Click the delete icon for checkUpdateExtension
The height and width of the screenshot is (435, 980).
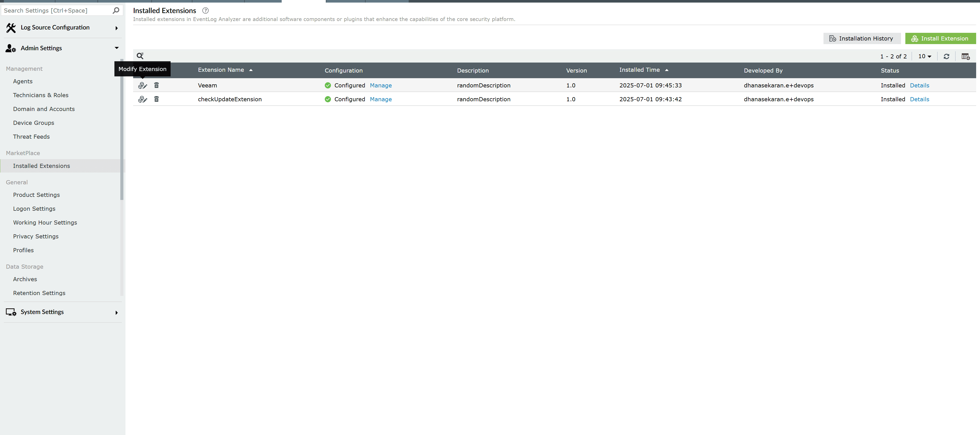(156, 99)
